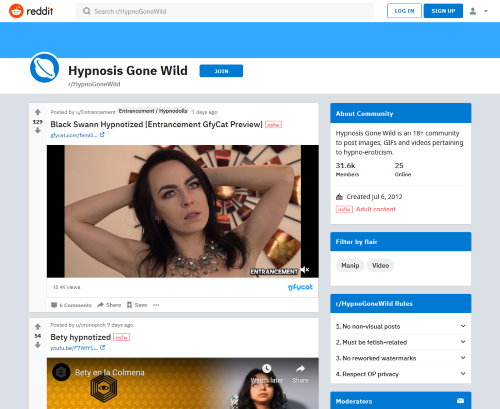Image resolution: width=500 pixels, height=409 pixels.
Task: Open the Bety en la Colmena channel avatar
Action: pyautogui.click(x=61, y=372)
